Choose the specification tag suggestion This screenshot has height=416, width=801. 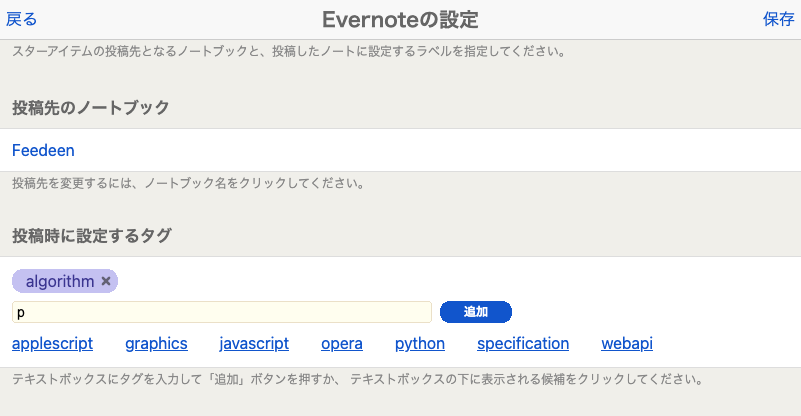click(523, 343)
